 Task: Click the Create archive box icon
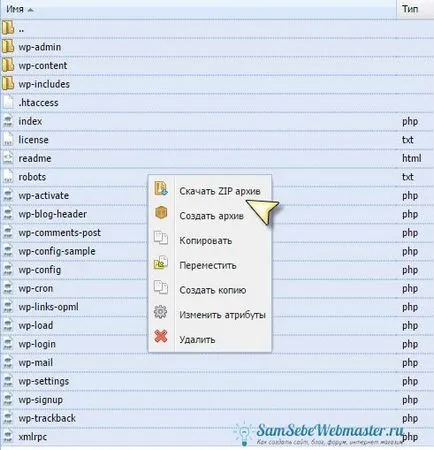161,213
